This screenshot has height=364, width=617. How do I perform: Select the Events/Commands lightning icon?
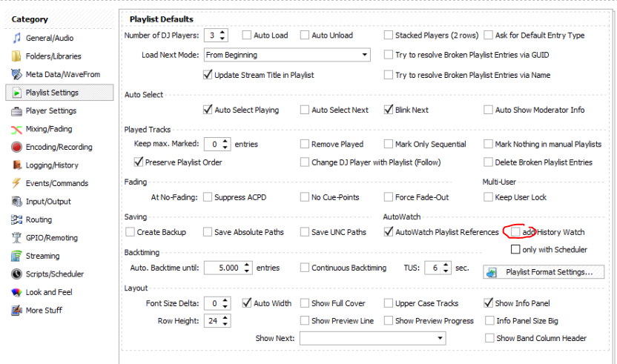[x=16, y=183]
